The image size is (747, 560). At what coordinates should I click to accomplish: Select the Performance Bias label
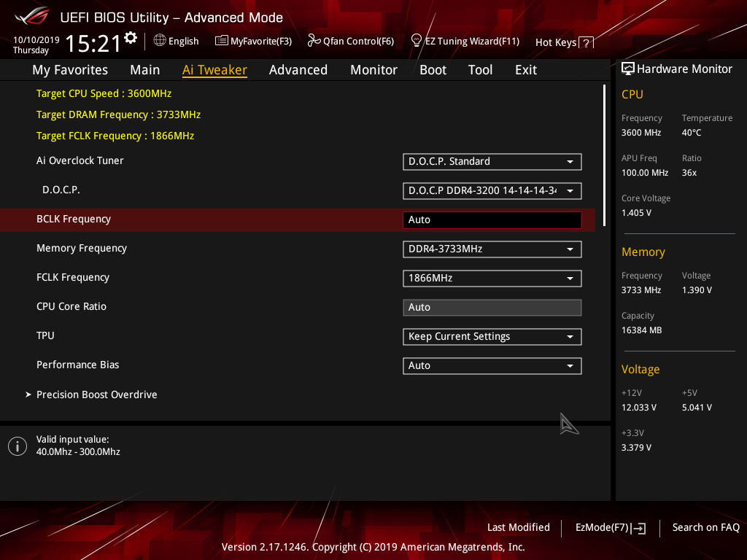click(77, 365)
